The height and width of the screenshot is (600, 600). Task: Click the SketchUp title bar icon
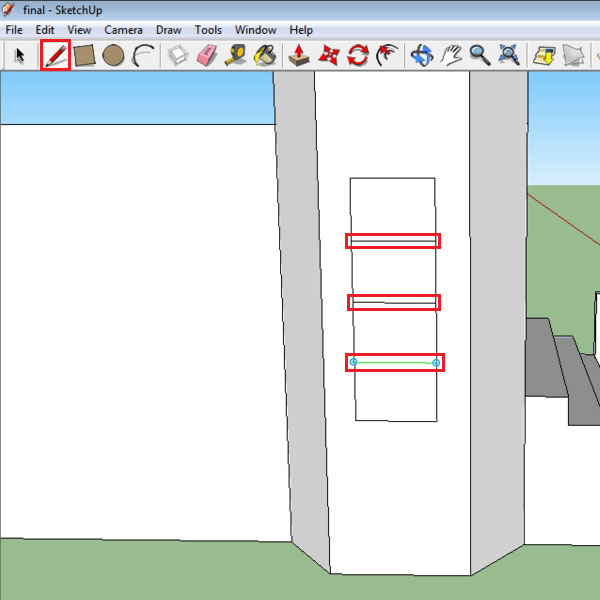pos(8,10)
